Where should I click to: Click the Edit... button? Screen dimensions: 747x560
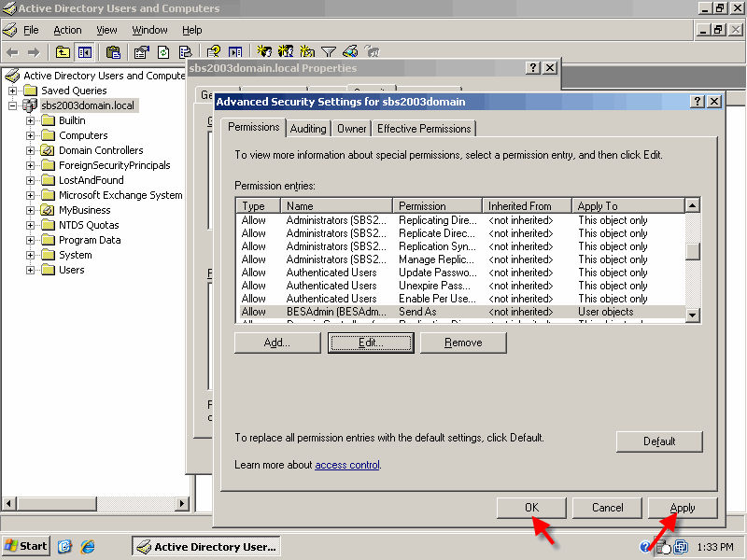371,343
